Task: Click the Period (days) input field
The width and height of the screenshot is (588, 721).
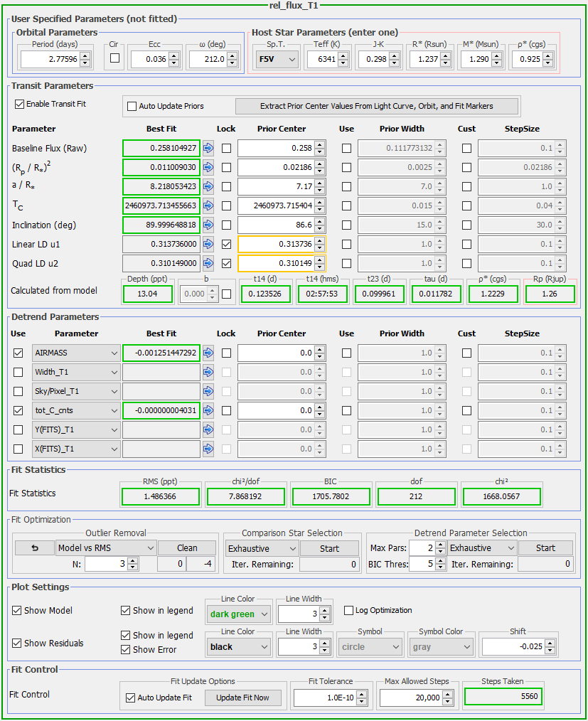Action: 48,60
